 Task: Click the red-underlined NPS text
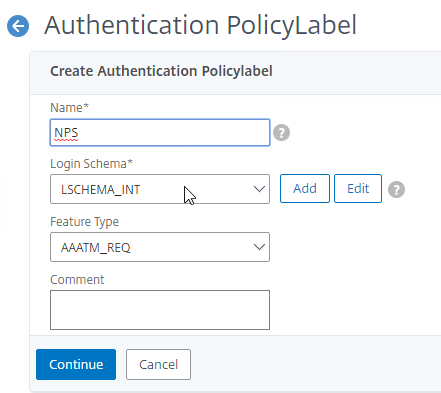pos(66,133)
